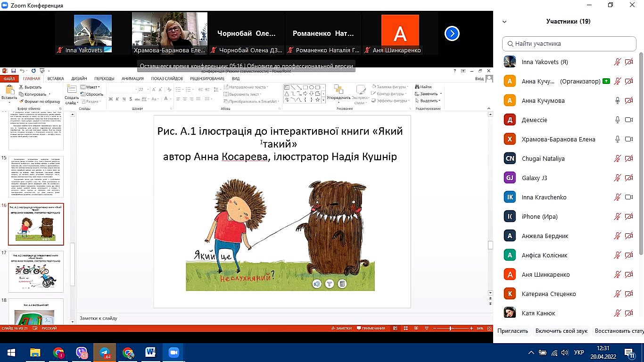Select the Формат по образцу paintbrush
The height and width of the screenshot is (362, 644).
coord(39,101)
